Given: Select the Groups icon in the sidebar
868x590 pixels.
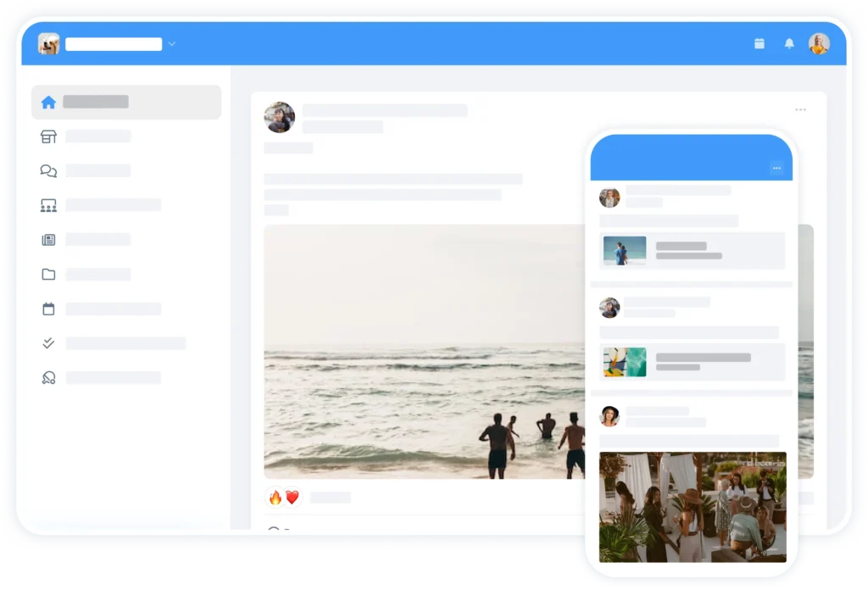Looking at the screenshot, I should [48, 204].
